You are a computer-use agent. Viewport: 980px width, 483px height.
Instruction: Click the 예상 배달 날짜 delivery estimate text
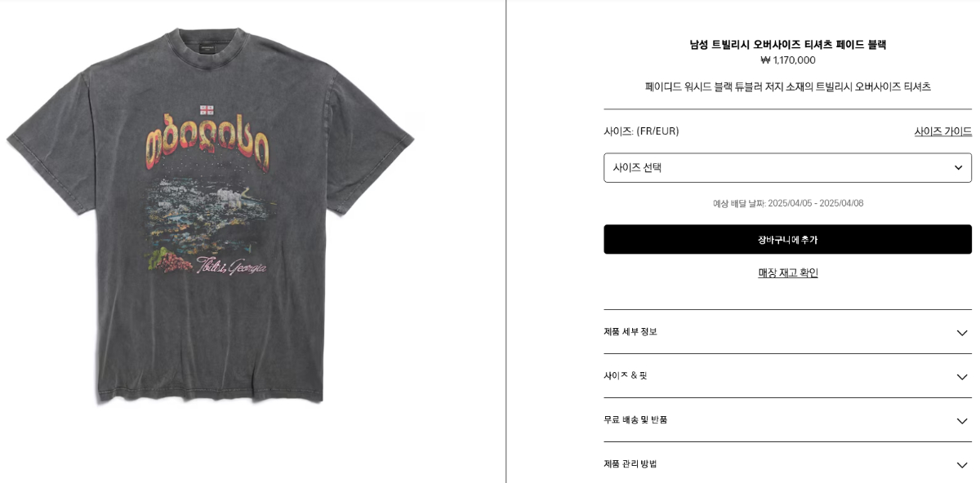787,203
